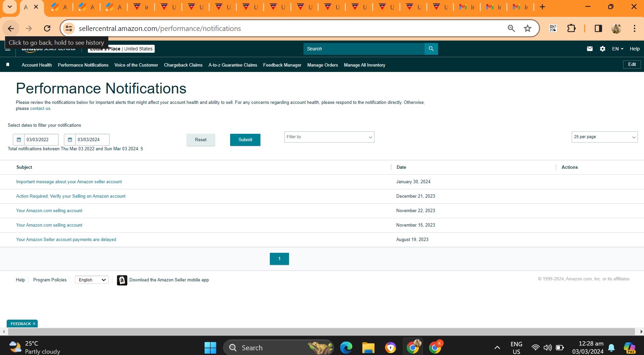Screen dimensions: 644x355
Task: Open A-to-z Guarantee Claims
Action: pos(233,65)
